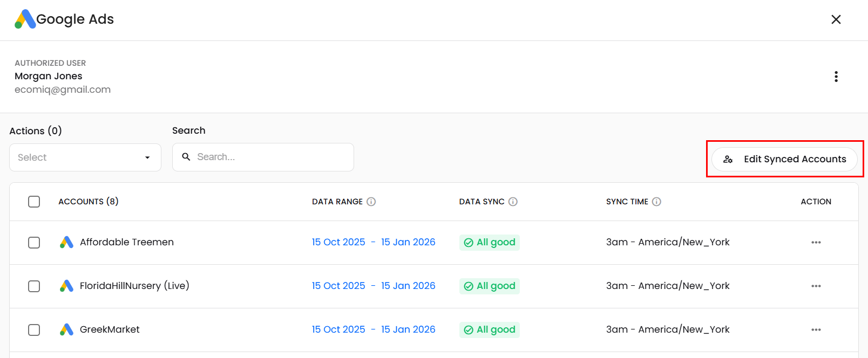Toggle the select-all accounts checkbox

coord(34,202)
